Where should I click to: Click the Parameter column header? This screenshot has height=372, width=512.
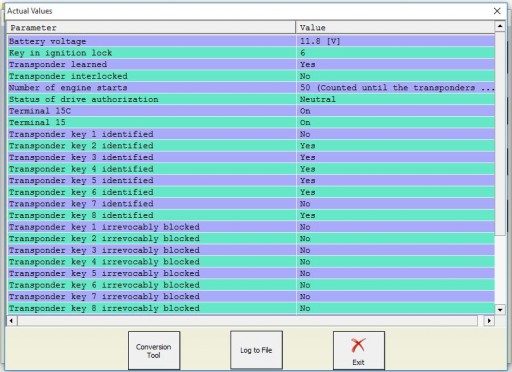(151, 28)
